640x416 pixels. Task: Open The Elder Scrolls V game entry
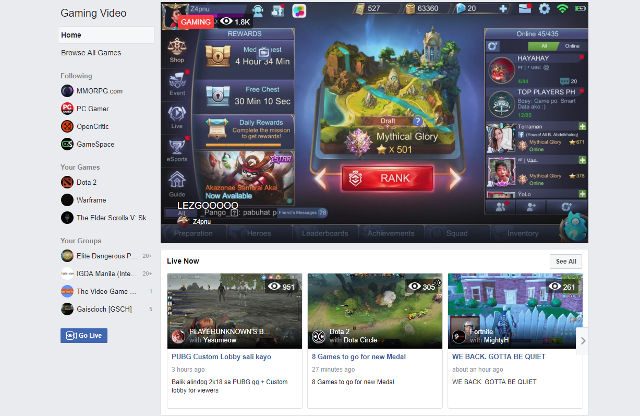(x=104, y=218)
